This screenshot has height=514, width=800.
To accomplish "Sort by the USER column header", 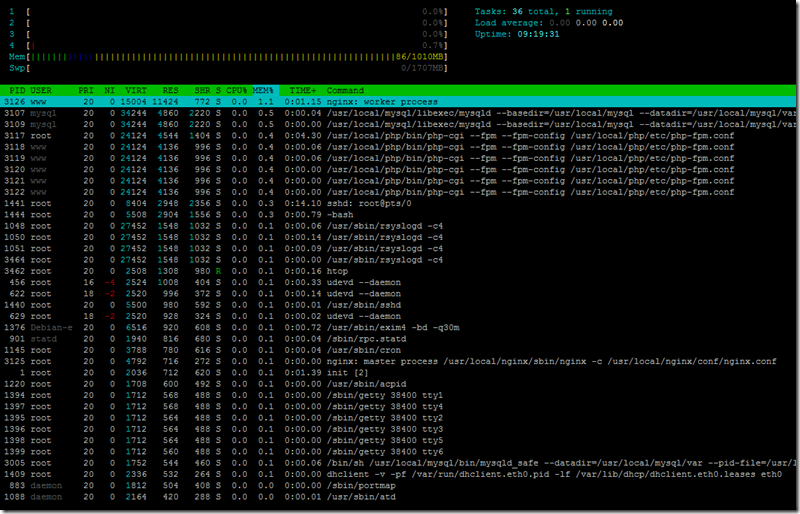I will click(x=41, y=90).
